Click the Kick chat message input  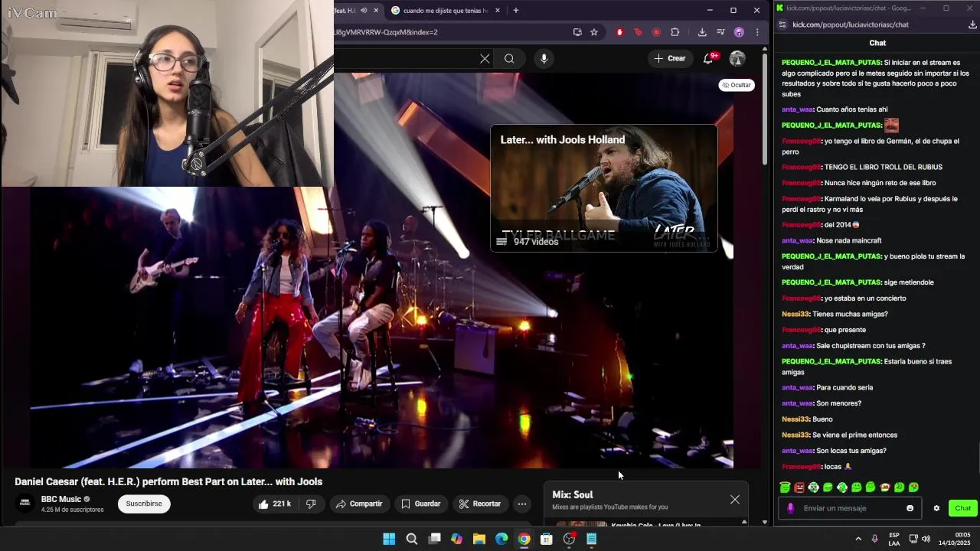tap(851, 508)
